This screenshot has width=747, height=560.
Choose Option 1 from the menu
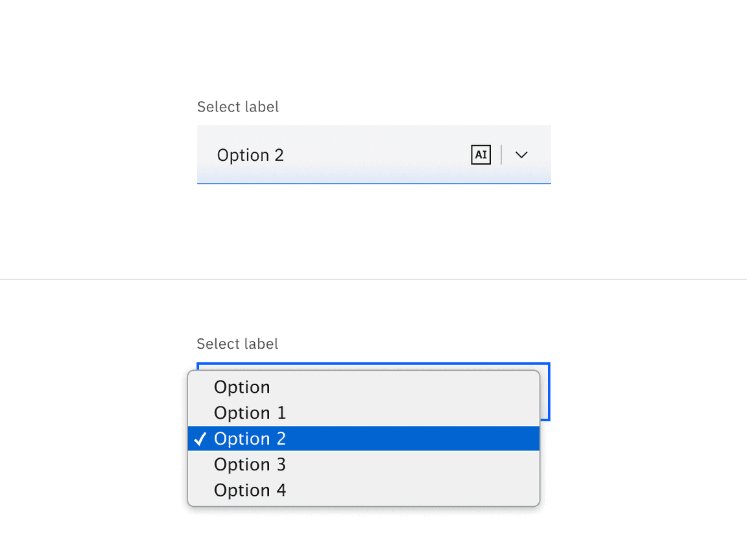click(250, 413)
